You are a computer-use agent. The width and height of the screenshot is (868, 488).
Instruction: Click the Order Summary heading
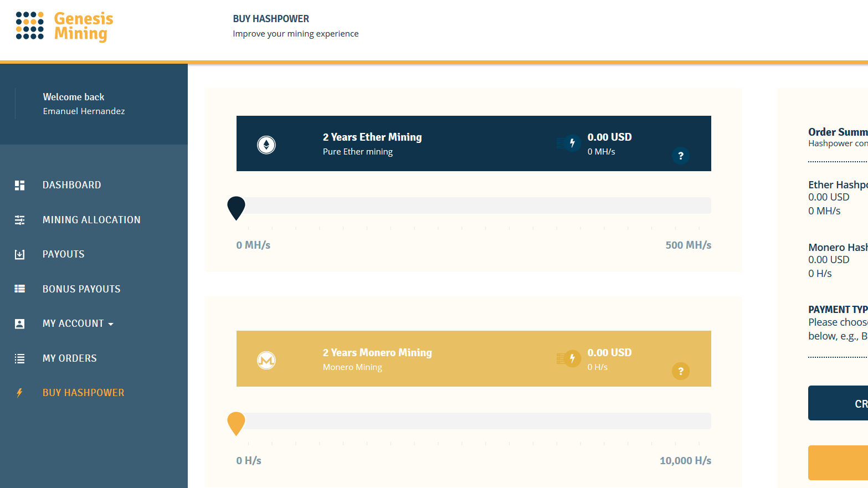tap(838, 132)
